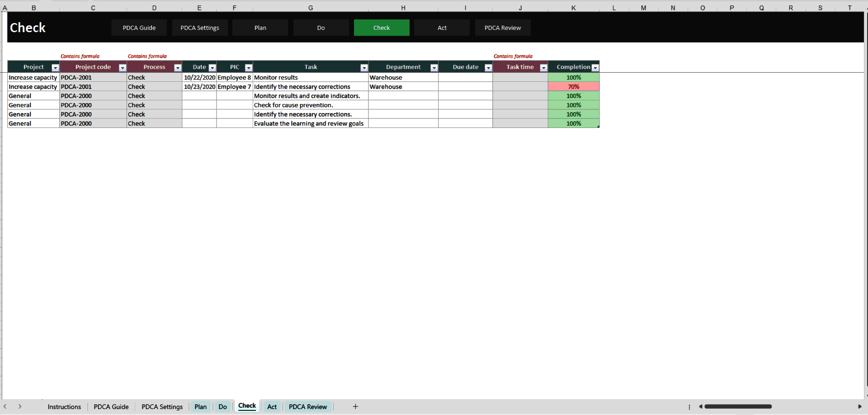The width and height of the screenshot is (868, 415).
Task: Select the 70% completion cell
Action: (573, 86)
